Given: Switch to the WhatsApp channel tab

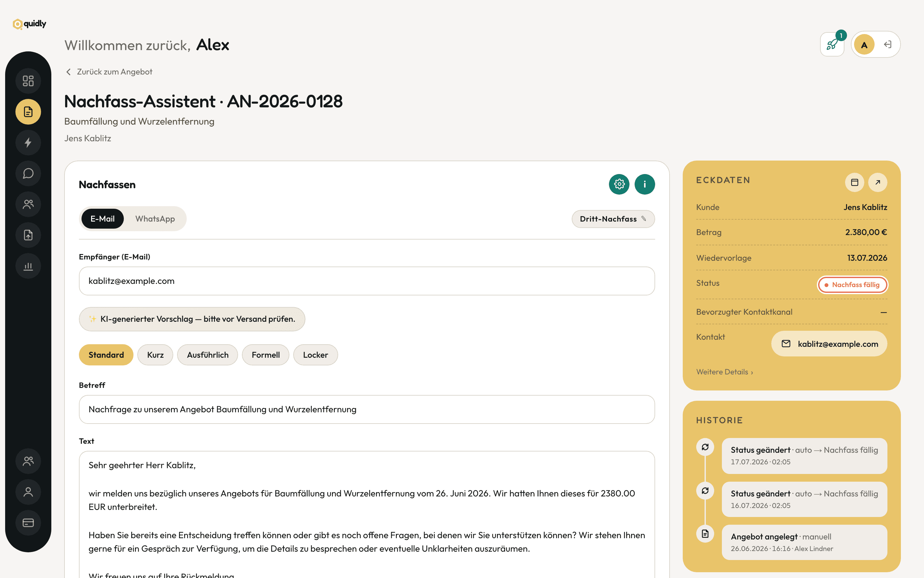Looking at the screenshot, I should pyautogui.click(x=155, y=219).
